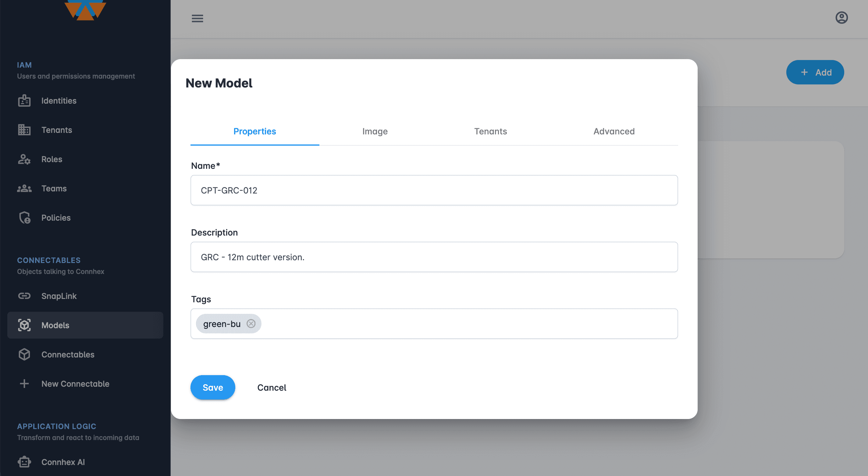Image resolution: width=868 pixels, height=476 pixels.
Task: Switch to the Advanced tab
Action: tap(614, 131)
